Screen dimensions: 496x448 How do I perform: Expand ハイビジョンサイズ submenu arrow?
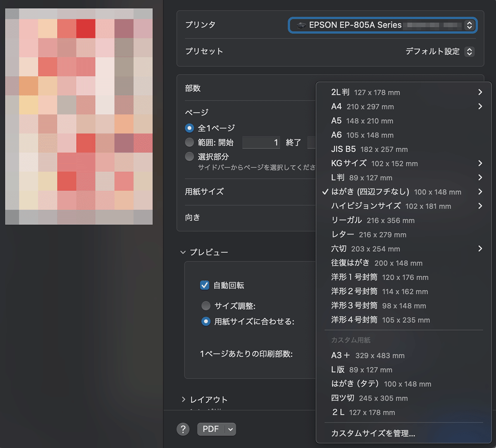point(480,206)
